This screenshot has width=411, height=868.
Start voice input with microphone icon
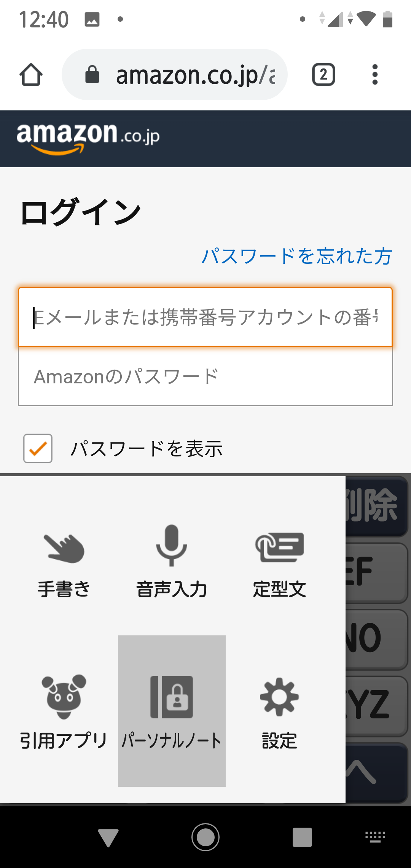pos(172,545)
